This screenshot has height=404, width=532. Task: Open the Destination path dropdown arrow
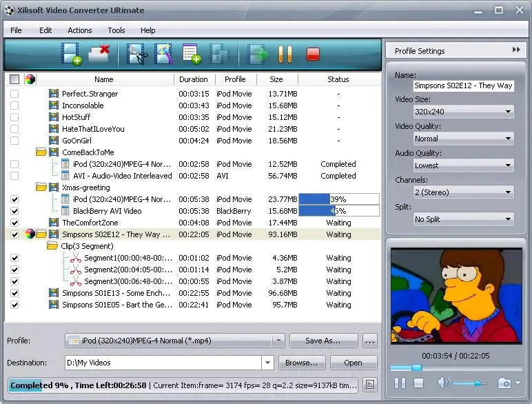click(x=267, y=363)
